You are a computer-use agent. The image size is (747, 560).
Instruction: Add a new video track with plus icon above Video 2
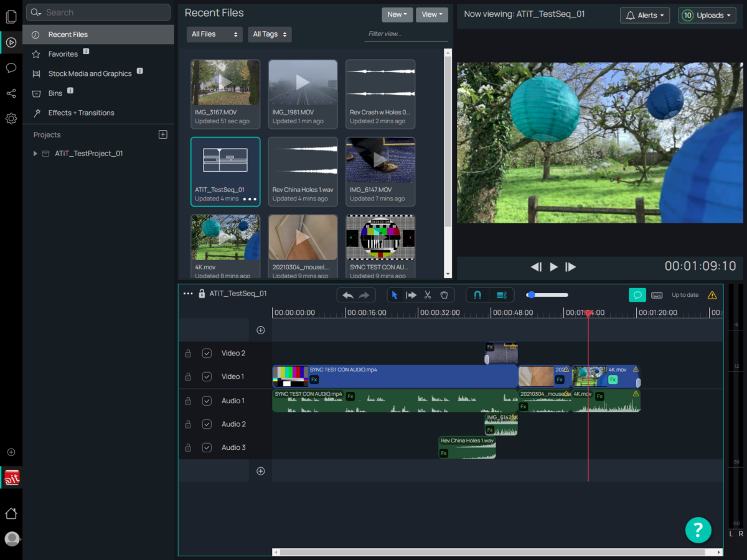coord(261,330)
